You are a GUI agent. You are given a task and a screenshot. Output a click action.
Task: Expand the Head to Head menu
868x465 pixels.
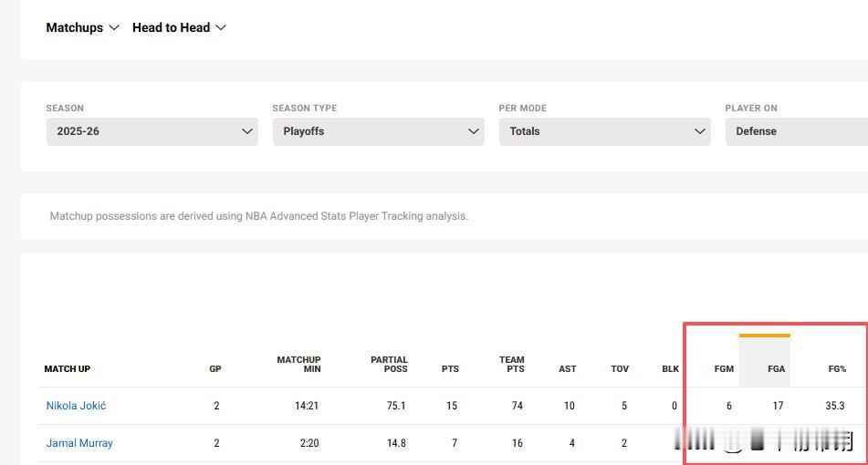pyautogui.click(x=179, y=27)
